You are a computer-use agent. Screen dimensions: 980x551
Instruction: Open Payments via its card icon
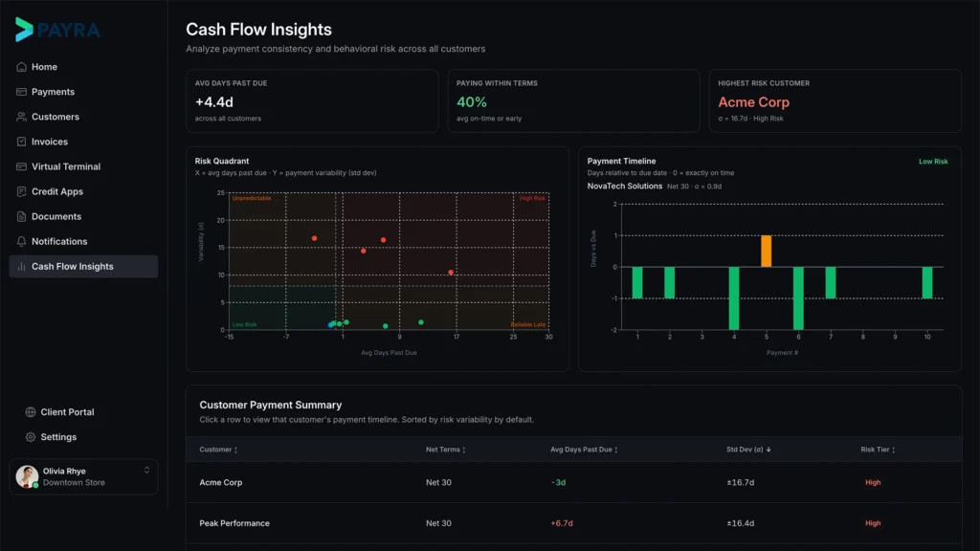point(21,92)
